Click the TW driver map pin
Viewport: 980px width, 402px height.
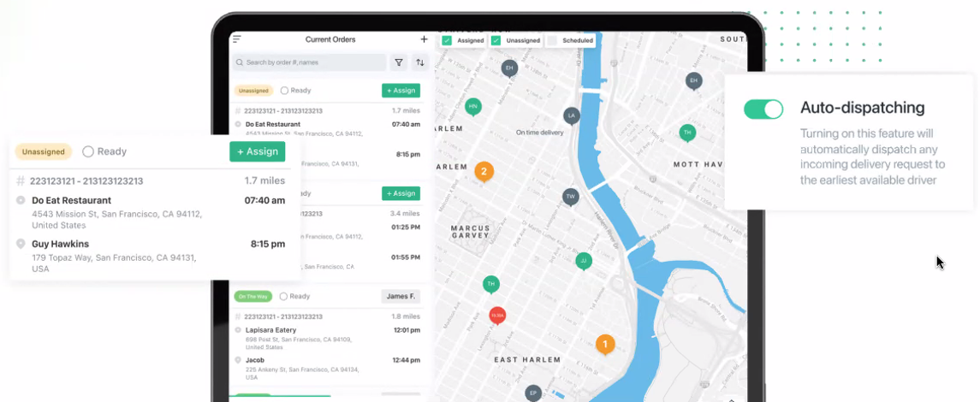(x=570, y=197)
